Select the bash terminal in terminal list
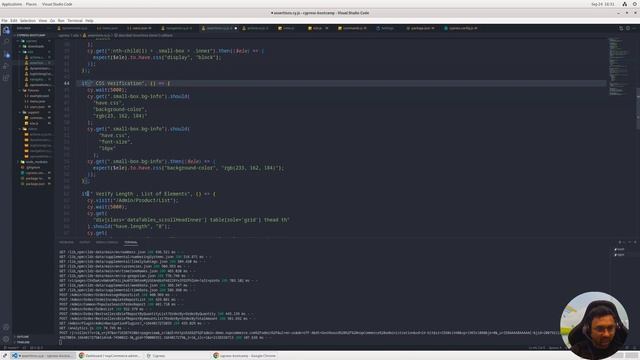The image size is (640, 360). click(620, 249)
